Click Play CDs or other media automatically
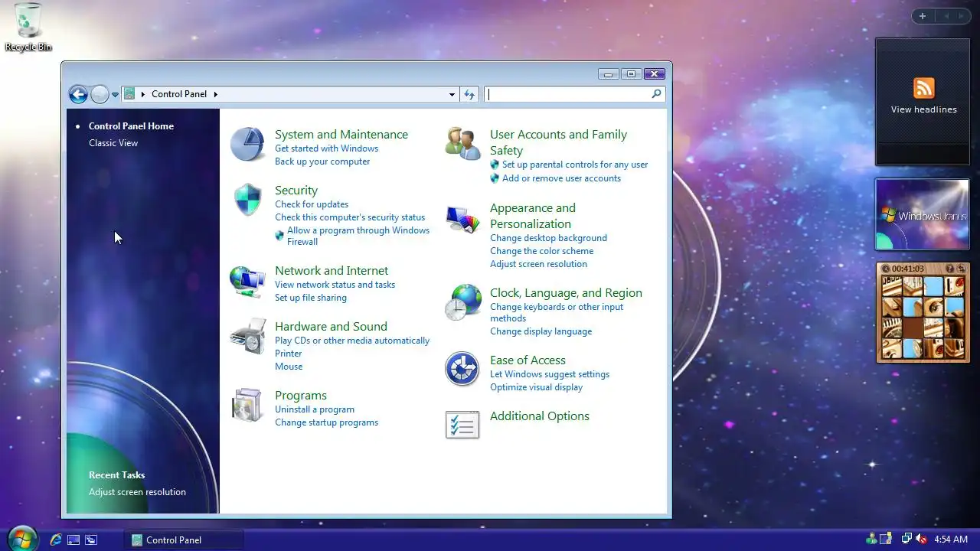This screenshot has width=980, height=551. point(352,341)
